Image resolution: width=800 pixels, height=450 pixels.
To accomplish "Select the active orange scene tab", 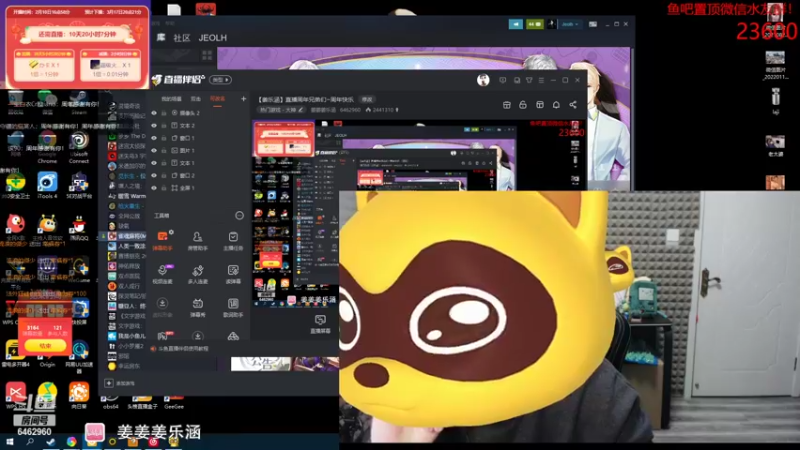I will point(217,99).
